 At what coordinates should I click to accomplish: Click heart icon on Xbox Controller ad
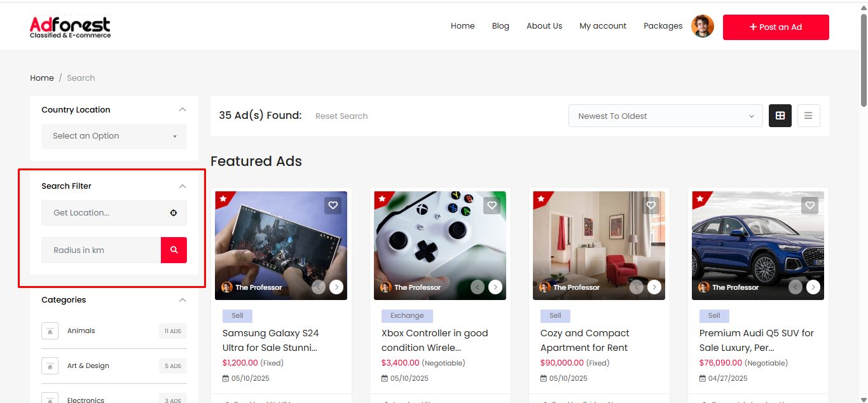tap(492, 205)
